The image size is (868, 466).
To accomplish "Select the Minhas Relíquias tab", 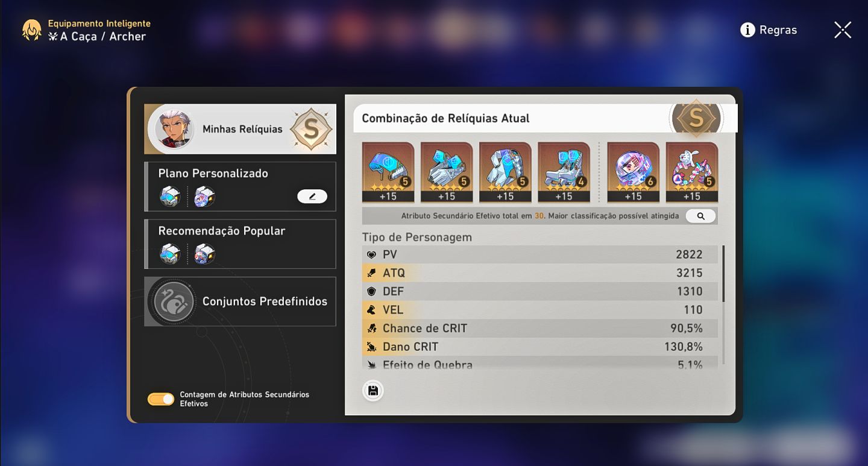I will point(240,129).
